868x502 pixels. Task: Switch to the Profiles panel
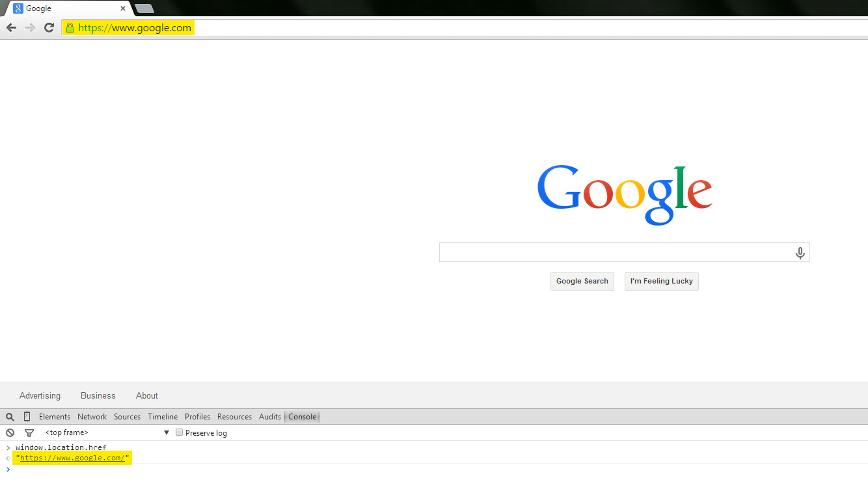(x=197, y=417)
